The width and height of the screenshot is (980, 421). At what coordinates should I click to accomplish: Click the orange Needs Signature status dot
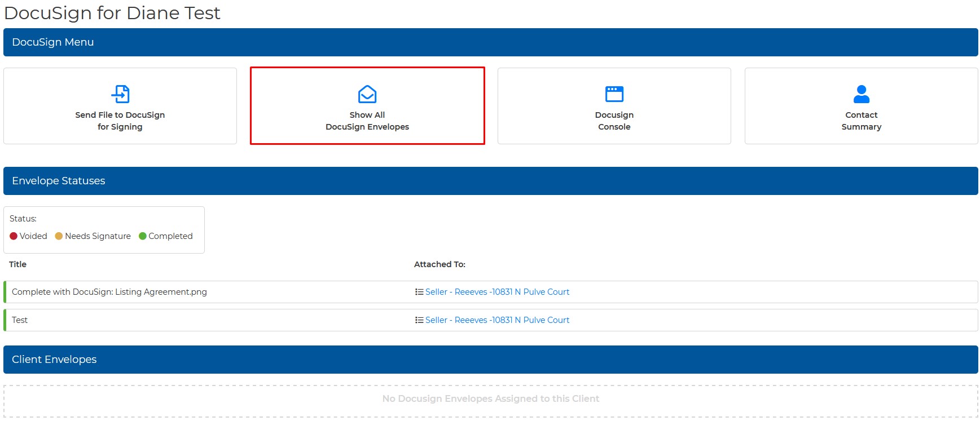pos(59,236)
